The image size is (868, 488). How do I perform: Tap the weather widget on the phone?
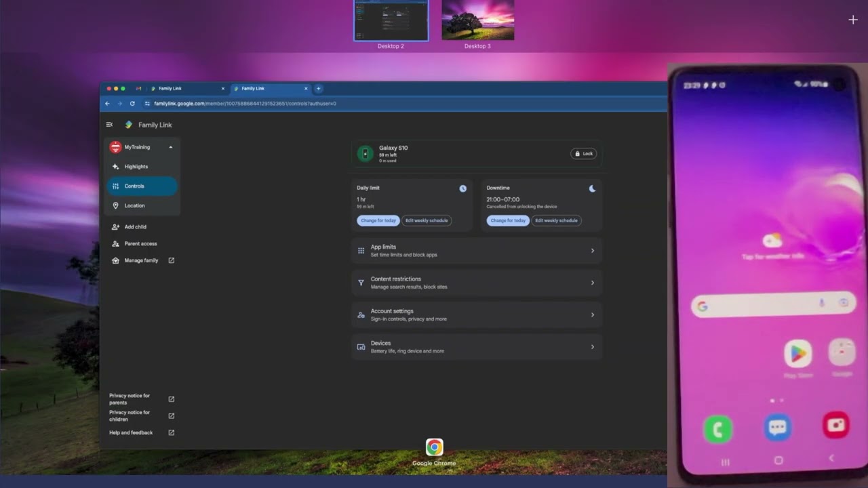point(772,245)
